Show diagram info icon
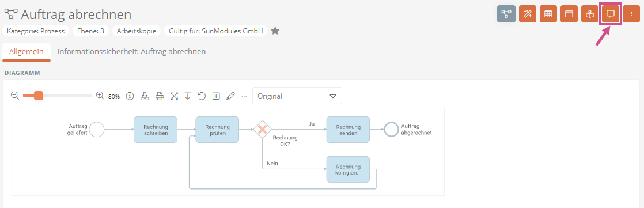 click(x=130, y=96)
